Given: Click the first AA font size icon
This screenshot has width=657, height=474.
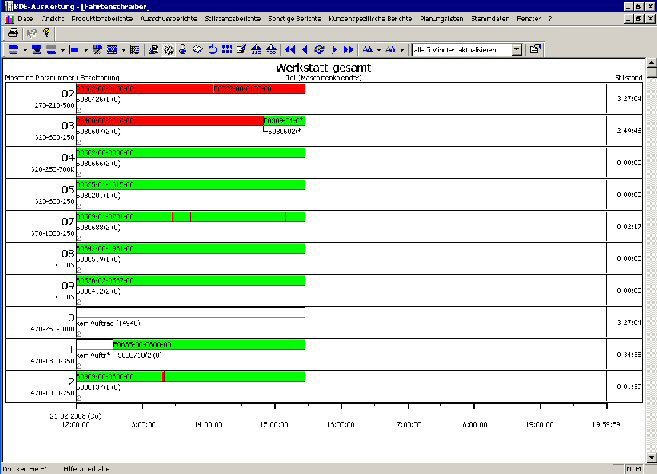Looking at the screenshot, I should [368, 50].
